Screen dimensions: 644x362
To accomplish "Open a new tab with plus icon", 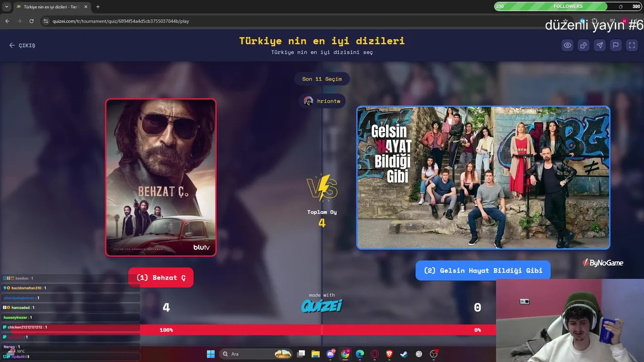I will pyautogui.click(x=98, y=7).
